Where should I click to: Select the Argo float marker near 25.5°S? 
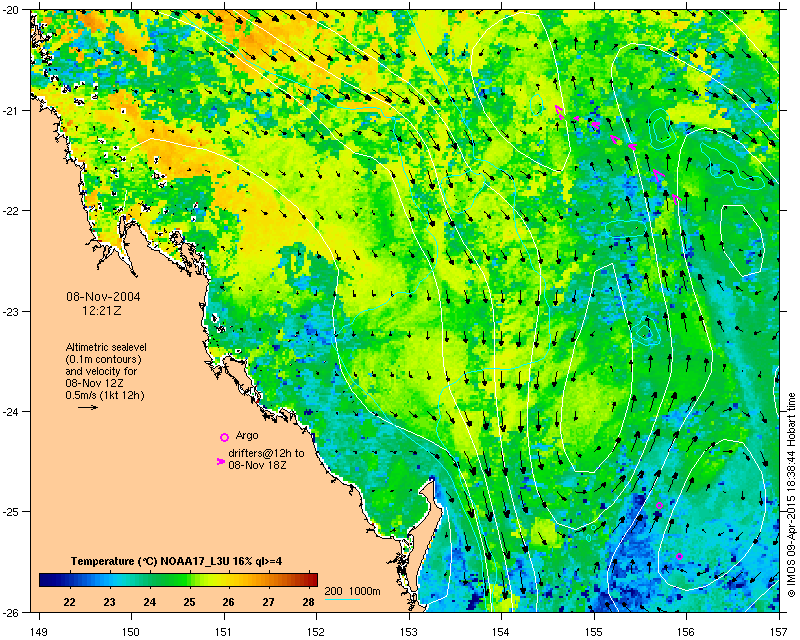tap(680, 556)
